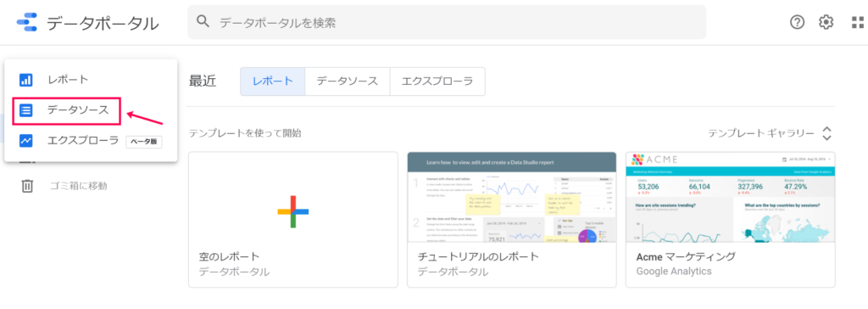Open the help question mark icon
Image resolution: width=868 pixels, height=309 pixels.
coord(797,22)
